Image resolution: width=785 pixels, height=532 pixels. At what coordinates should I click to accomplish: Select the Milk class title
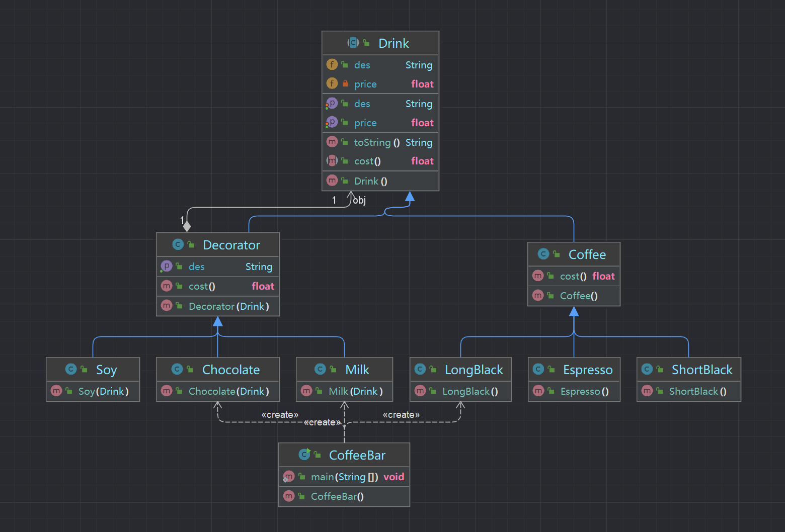pyautogui.click(x=357, y=370)
